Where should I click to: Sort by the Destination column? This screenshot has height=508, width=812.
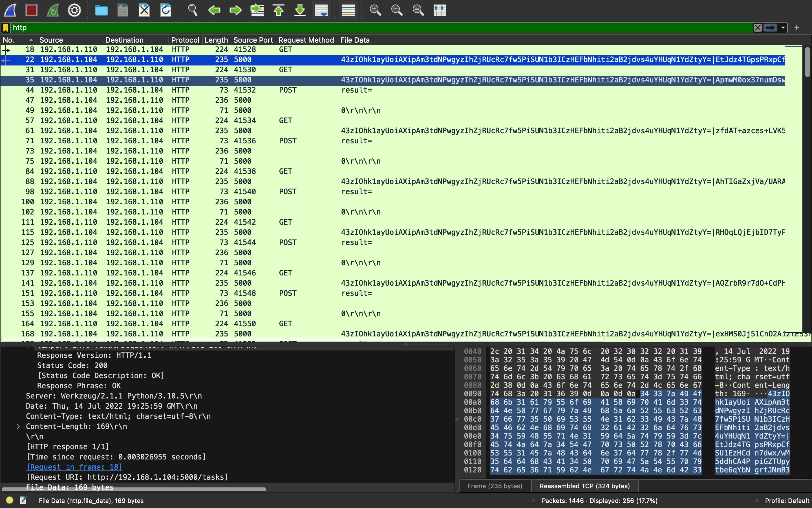[x=136, y=40]
